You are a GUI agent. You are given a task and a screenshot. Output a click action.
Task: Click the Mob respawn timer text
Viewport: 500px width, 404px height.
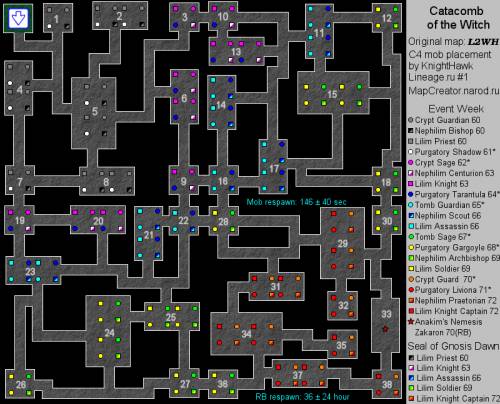(x=296, y=202)
